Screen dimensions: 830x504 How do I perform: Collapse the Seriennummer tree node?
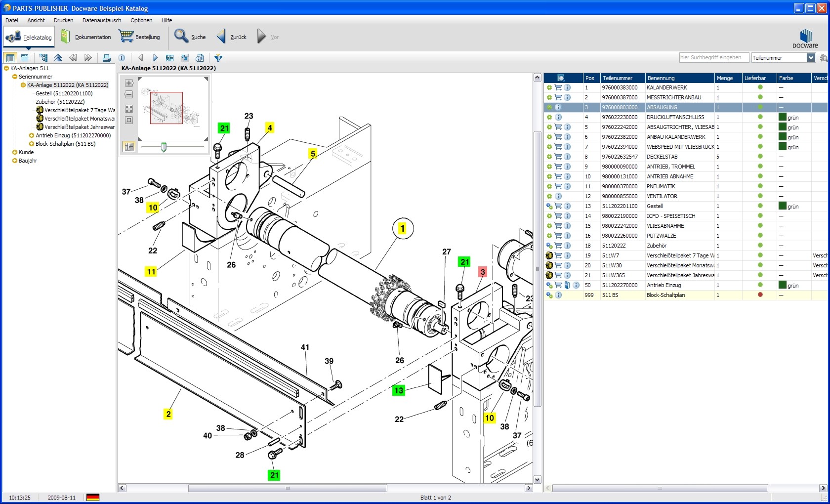tap(15, 77)
